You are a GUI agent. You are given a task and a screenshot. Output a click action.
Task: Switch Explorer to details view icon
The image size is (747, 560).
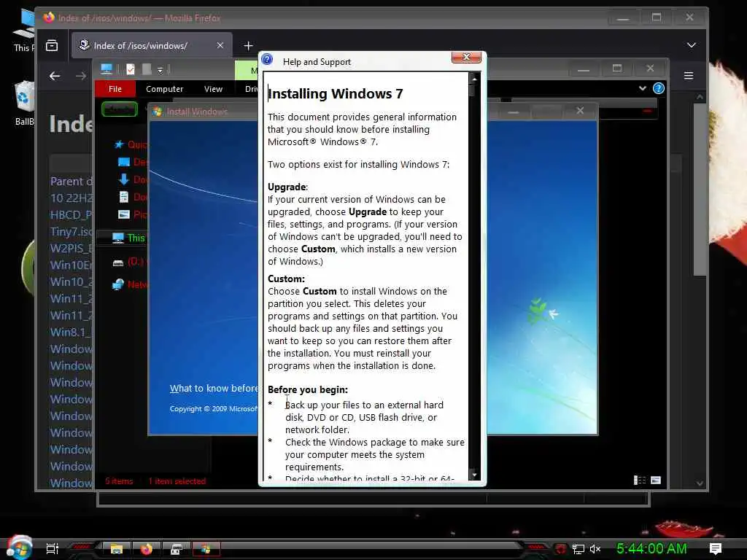(640, 480)
